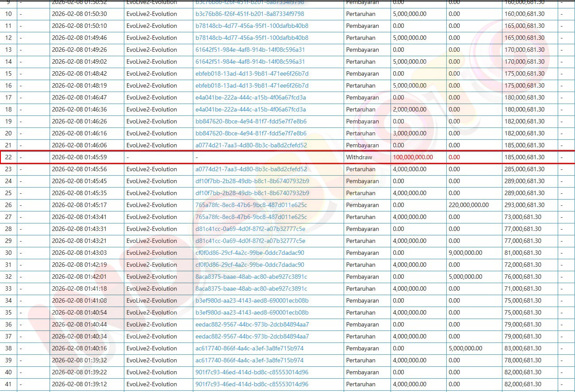The height and width of the screenshot is (392, 575).
Task: Click the df10f7bb transaction link in row 24
Action: [252, 181]
